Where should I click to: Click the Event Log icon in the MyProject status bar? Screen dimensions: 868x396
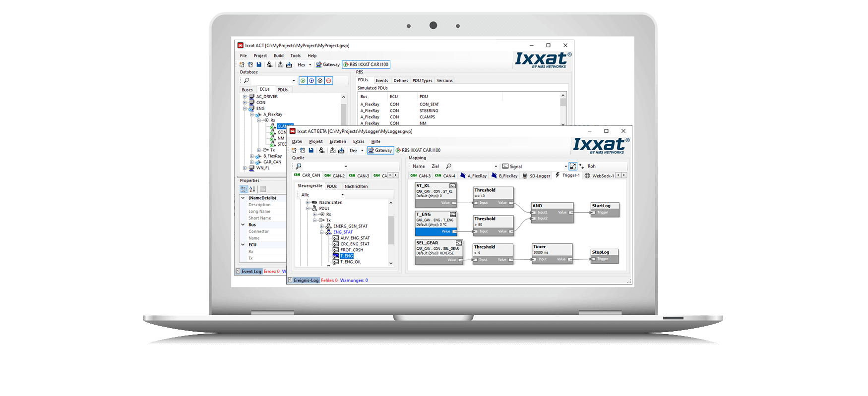[238, 271]
